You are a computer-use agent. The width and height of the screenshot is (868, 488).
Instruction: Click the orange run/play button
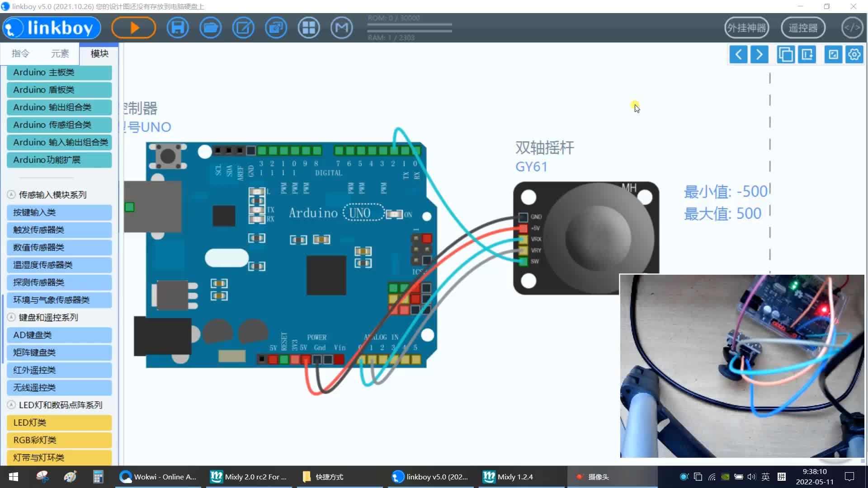134,28
